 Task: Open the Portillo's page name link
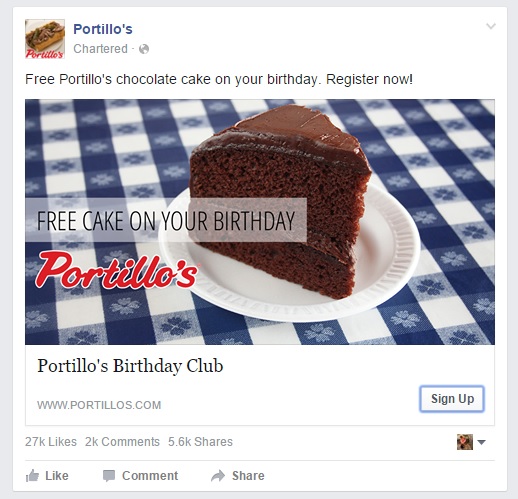(103, 29)
